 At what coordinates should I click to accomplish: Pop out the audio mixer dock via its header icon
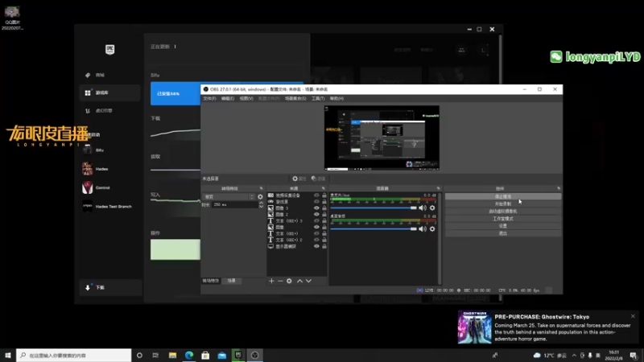click(438, 188)
